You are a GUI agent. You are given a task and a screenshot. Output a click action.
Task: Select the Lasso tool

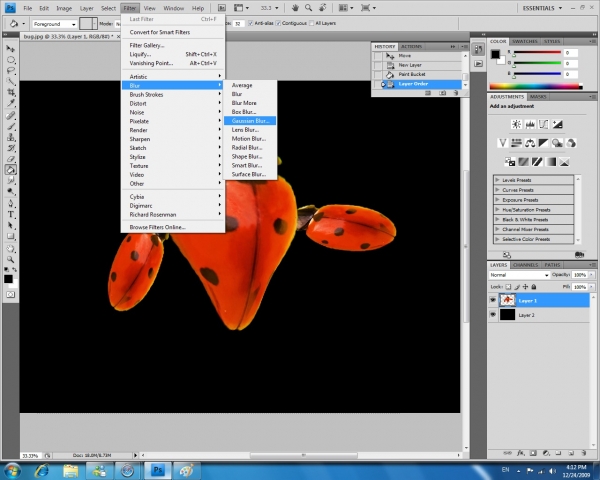tap(11, 70)
